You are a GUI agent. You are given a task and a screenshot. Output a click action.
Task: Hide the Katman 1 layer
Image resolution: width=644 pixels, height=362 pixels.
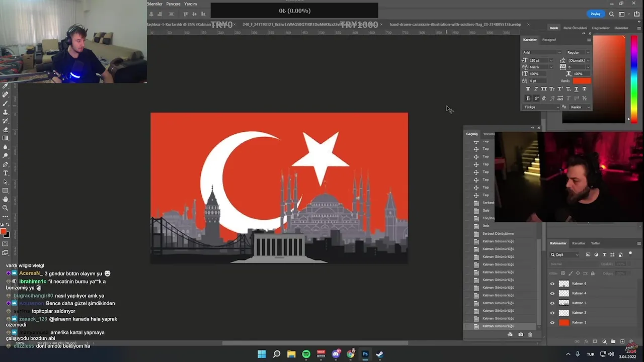point(552,322)
